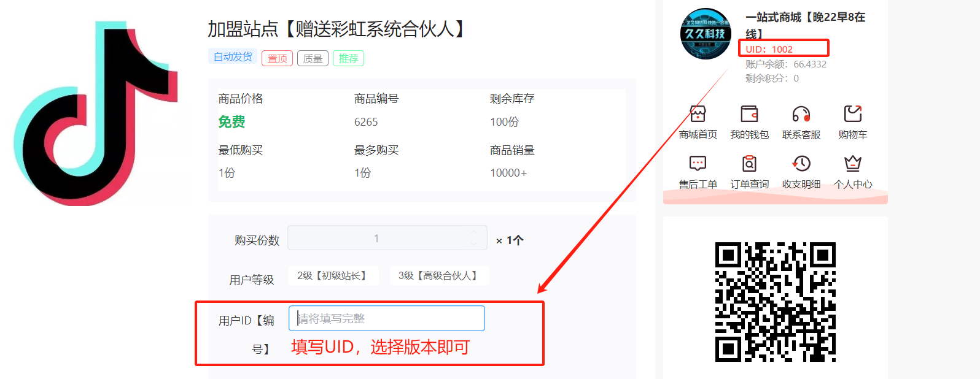Click the 购买份数 quantity field

click(x=376, y=238)
